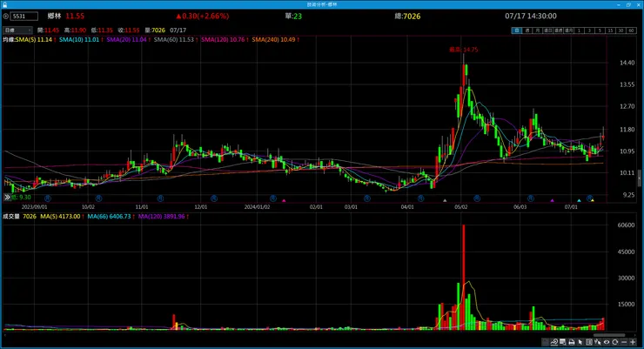Screen dimensions: 644x349
Task: Click the vertical scrollbar handle at right edge
Action: (x=639, y=178)
